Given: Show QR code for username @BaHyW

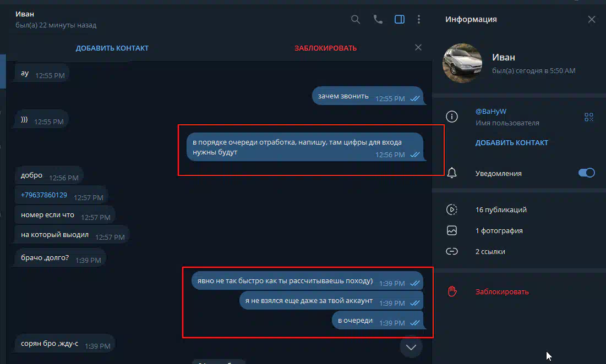Looking at the screenshot, I should tap(588, 117).
